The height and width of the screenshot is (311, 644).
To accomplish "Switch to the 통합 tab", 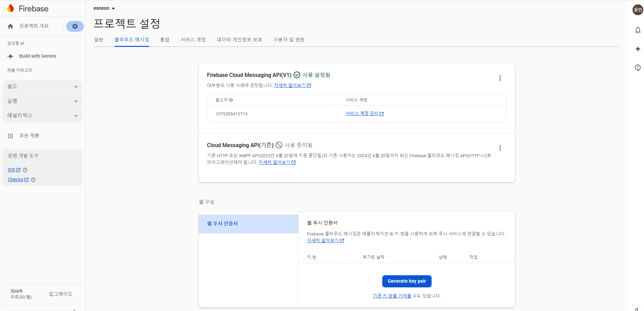I will tap(165, 40).
